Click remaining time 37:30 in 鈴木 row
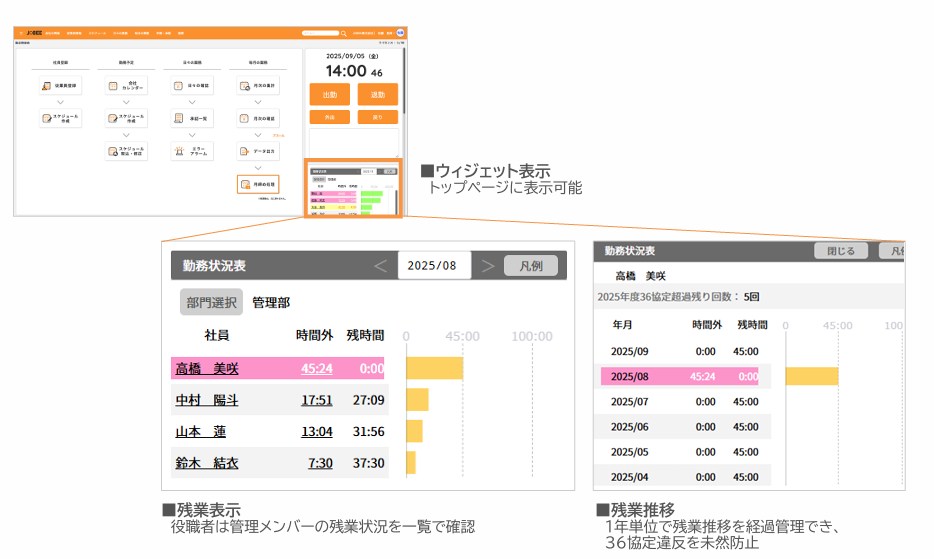934x559 pixels. point(369,463)
